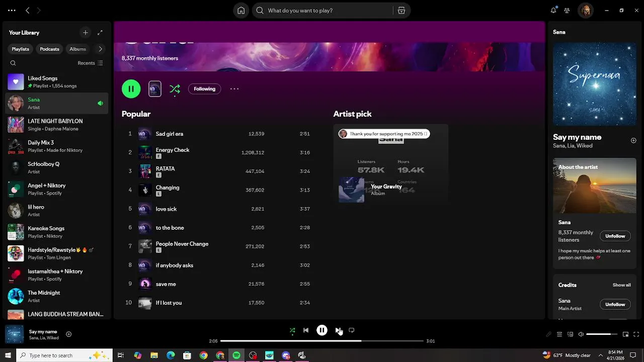The height and width of the screenshot is (362, 644).
Task: Open the Queue from the player bar
Action: (559, 334)
